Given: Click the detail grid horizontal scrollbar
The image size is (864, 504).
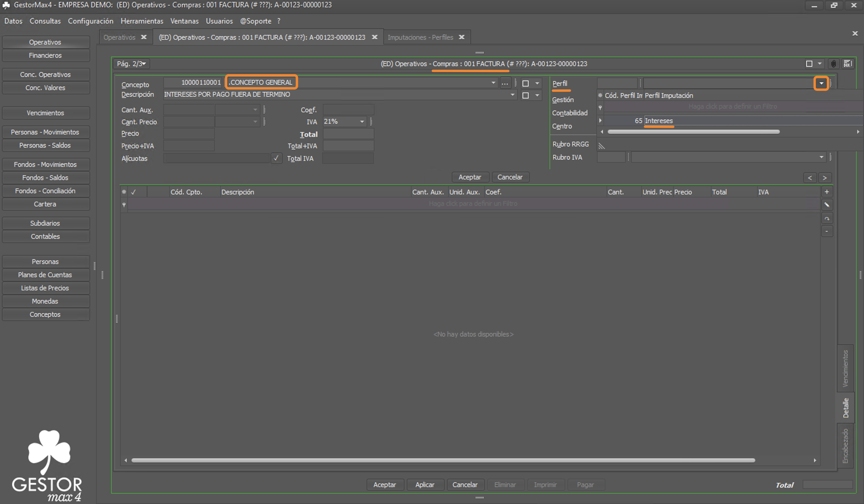Looking at the screenshot, I should (x=443, y=460).
